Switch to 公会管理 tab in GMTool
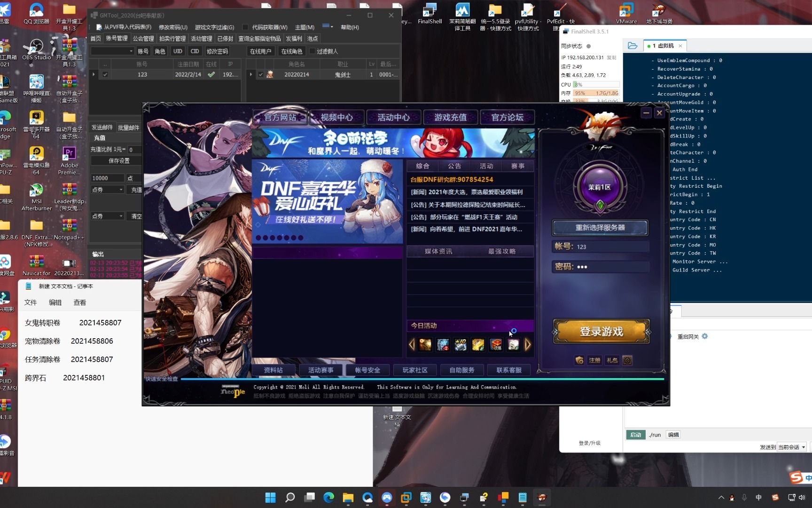The width and height of the screenshot is (812, 508). click(143, 39)
